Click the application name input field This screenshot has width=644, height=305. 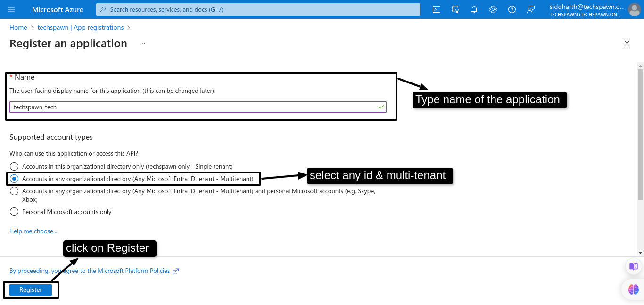tap(197, 107)
